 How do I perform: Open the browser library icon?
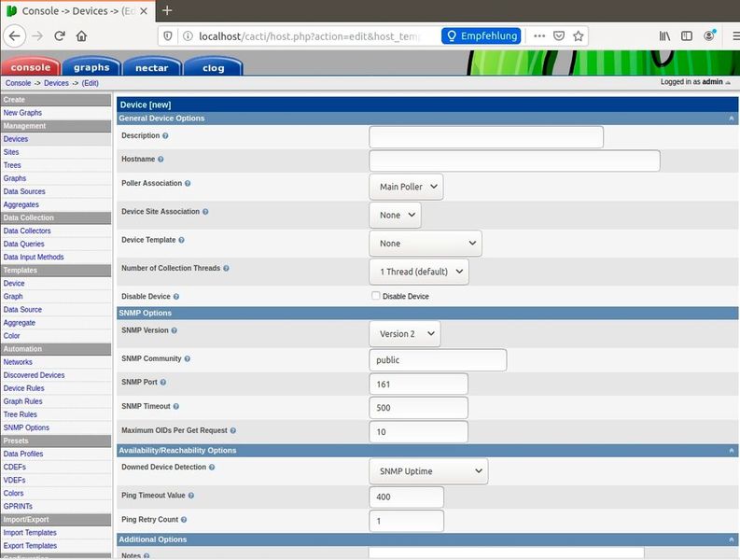coord(664,35)
